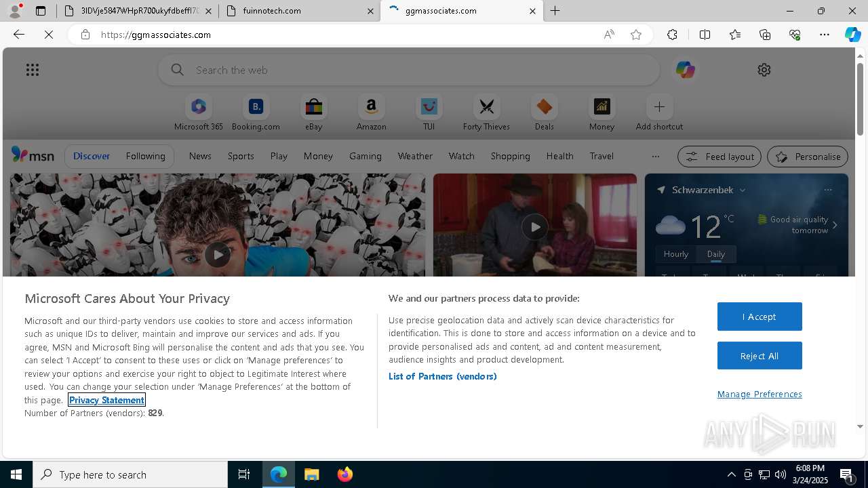The height and width of the screenshot is (488, 868).
Task: Show more MSN categories
Action: coord(655,156)
